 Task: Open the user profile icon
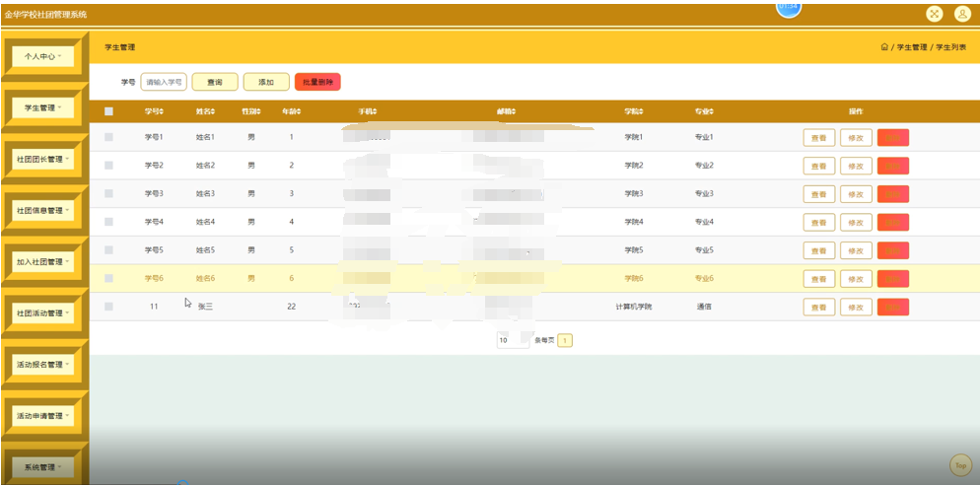tap(962, 14)
